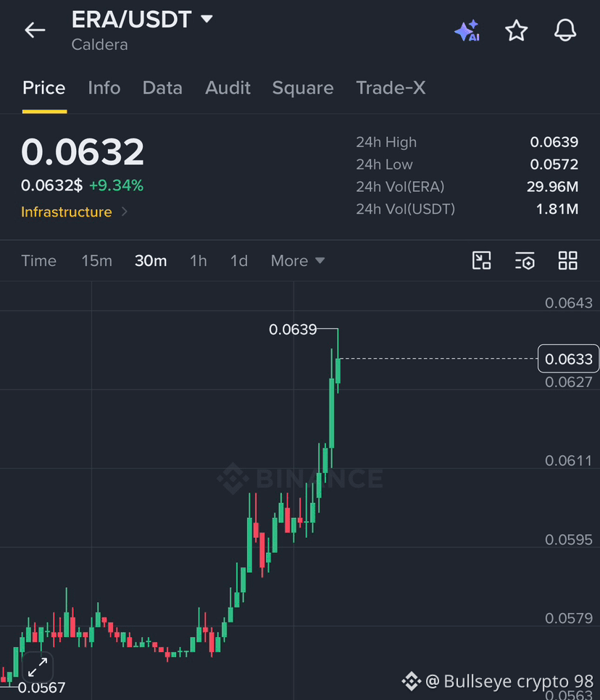
Task: Add ERA/USDT to favorites with star
Action: [517, 31]
